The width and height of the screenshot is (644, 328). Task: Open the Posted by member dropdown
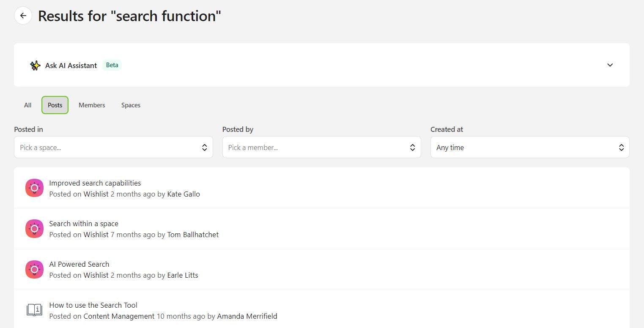click(x=321, y=148)
